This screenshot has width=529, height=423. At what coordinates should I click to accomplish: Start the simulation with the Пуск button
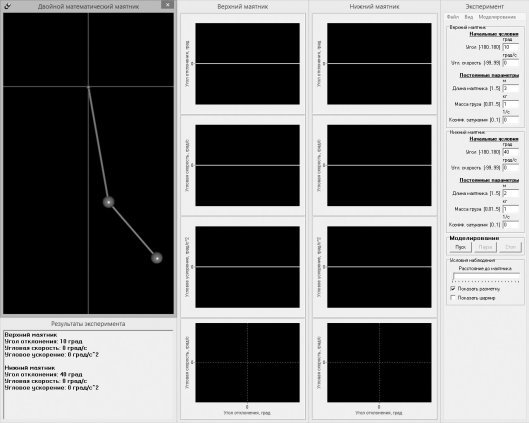461,247
